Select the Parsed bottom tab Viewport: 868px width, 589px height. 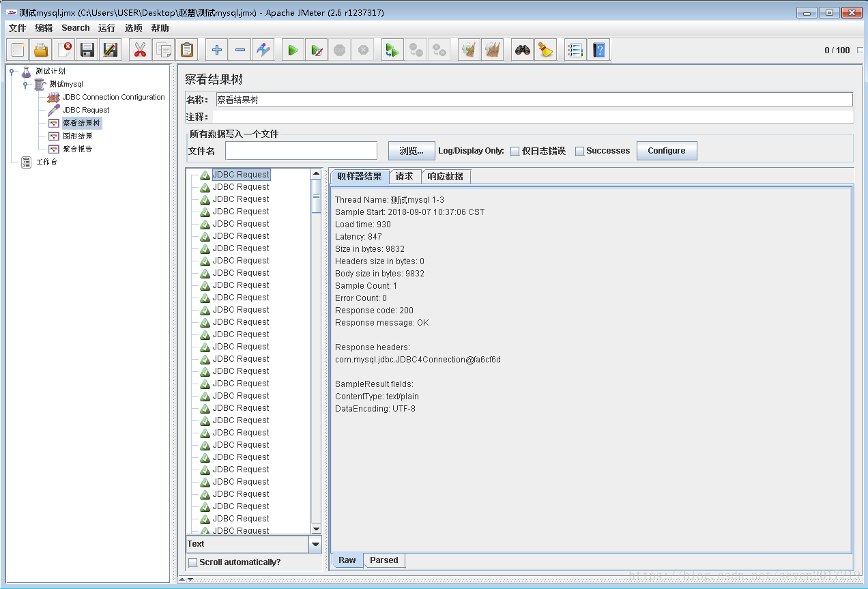384,560
